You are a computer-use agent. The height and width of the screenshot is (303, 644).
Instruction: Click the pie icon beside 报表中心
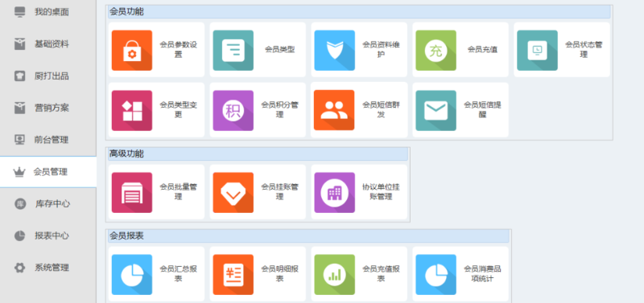tap(19, 235)
